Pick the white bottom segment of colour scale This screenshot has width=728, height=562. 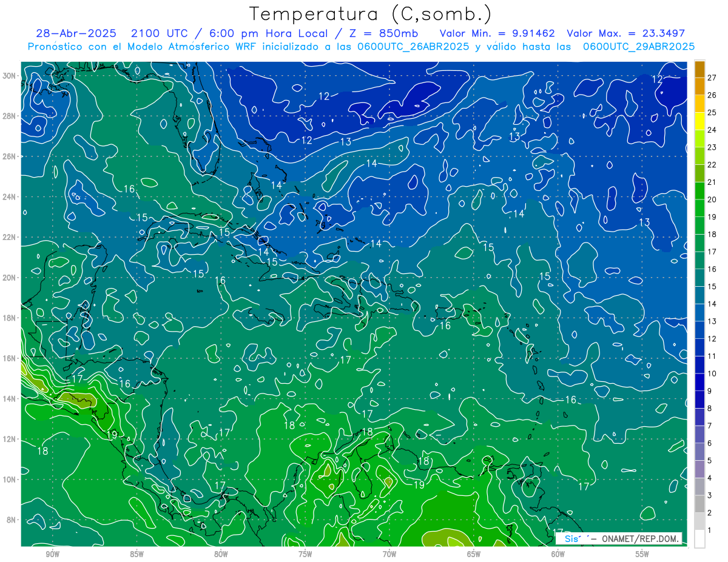point(699,539)
